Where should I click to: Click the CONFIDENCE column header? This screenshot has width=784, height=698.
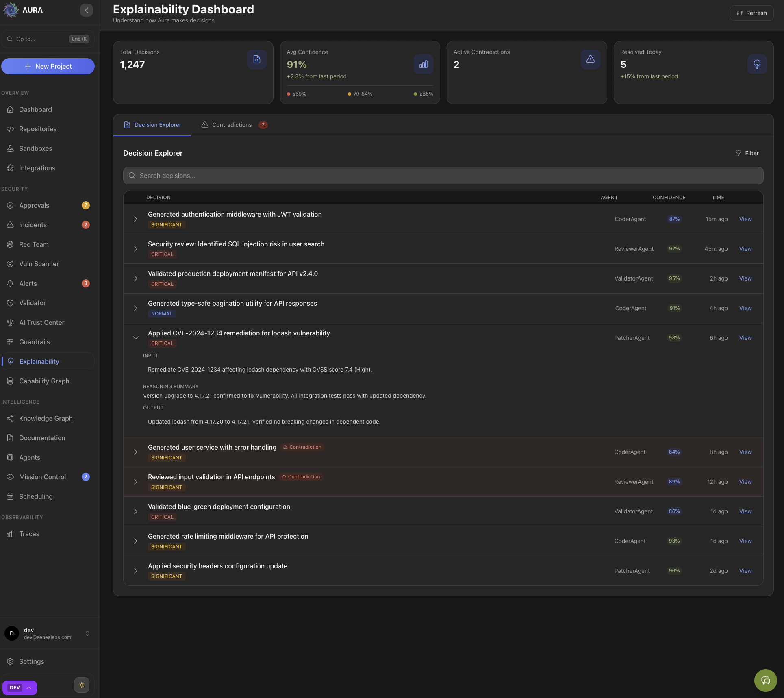click(x=669, y=198)
